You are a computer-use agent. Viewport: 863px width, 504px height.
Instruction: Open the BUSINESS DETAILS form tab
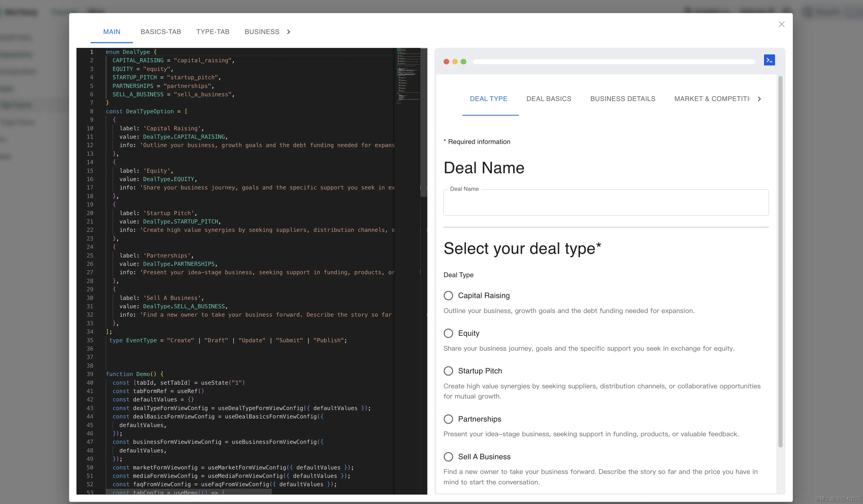coord(623,99)
